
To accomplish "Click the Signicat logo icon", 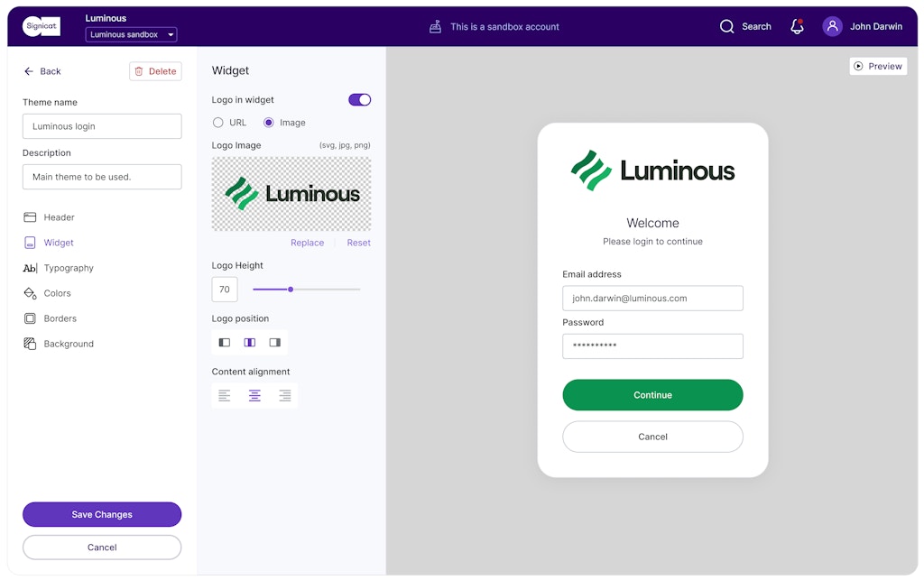I will pos(41,27).
